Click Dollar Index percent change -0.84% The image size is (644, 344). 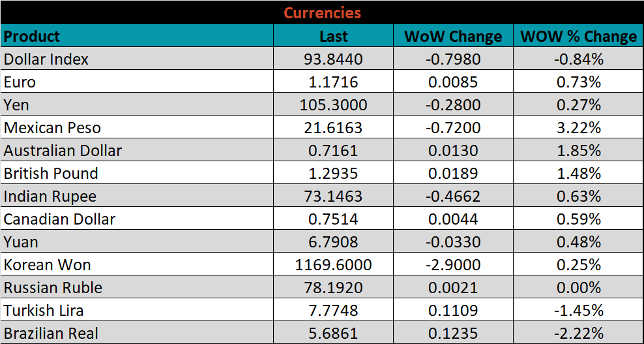tap(578, 59)
